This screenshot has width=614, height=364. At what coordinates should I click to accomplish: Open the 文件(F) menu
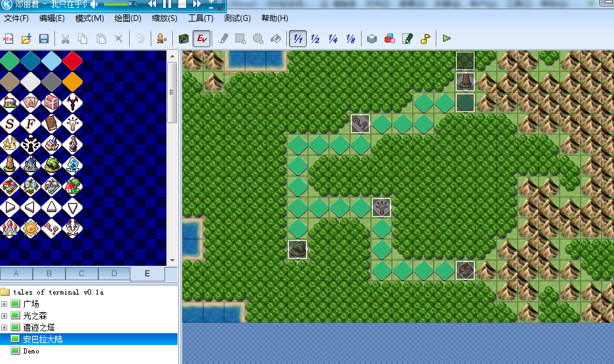pos(16,18)
